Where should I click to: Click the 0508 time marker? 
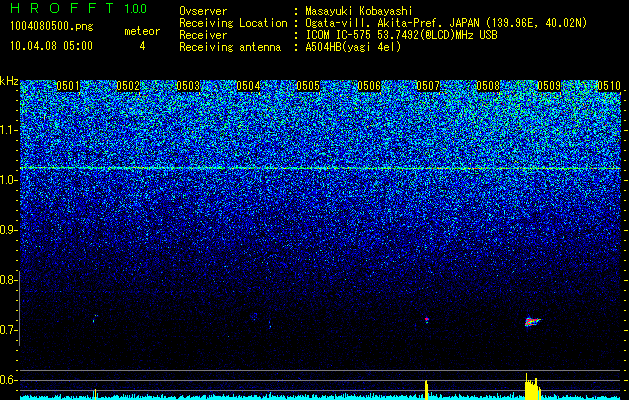point(488,86)
